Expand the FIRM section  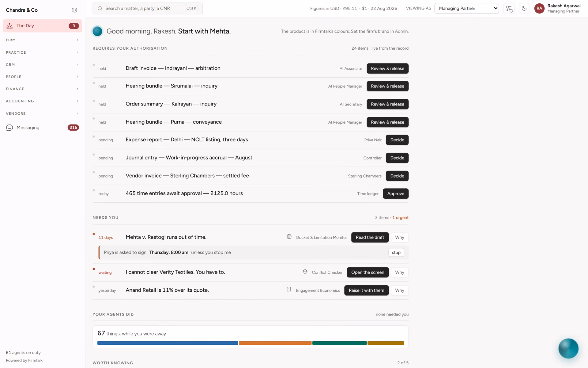pos(42,40)
